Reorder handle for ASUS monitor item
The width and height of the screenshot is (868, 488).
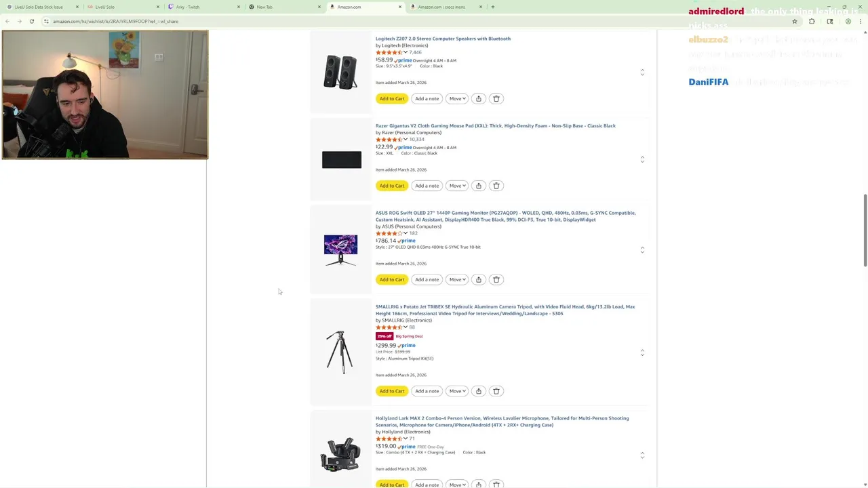pyautogui.click(x=642, y=249)
